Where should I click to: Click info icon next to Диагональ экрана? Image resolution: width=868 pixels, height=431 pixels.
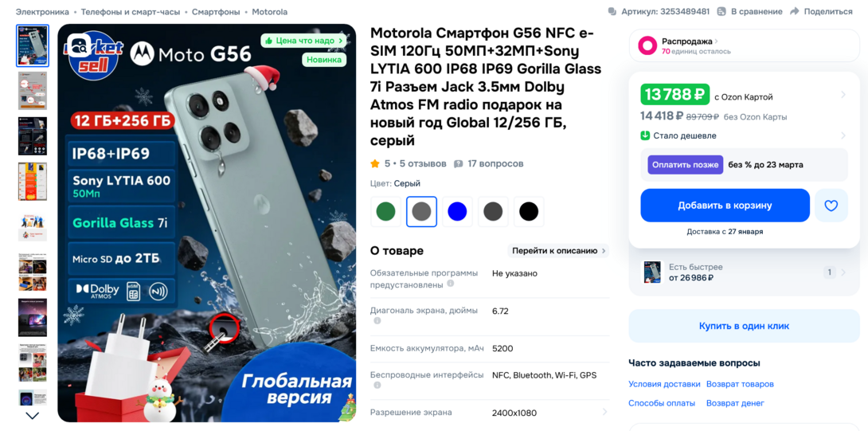click(377, 321)
